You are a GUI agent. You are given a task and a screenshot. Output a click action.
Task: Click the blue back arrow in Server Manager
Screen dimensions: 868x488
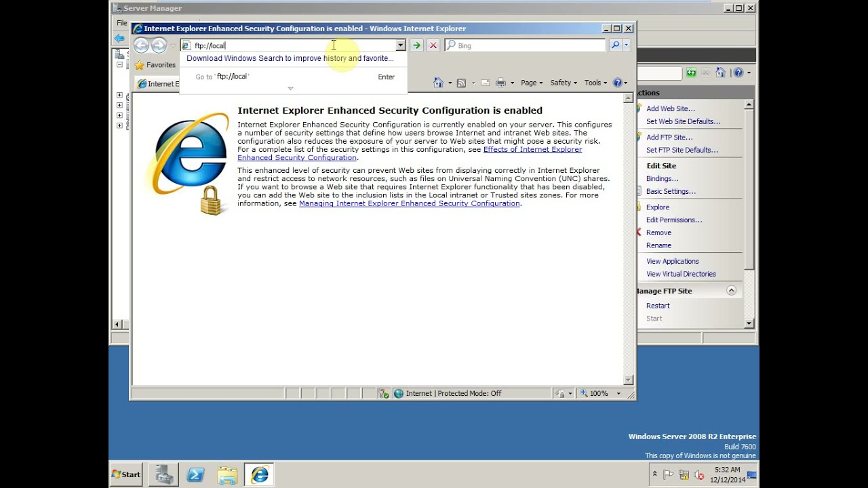pyautogui.click(x=119, y=39)
